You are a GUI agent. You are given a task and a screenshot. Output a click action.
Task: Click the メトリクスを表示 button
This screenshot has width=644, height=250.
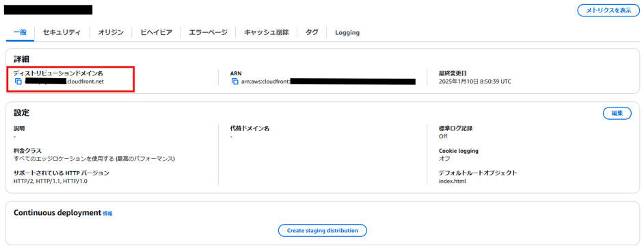[608, 11]
